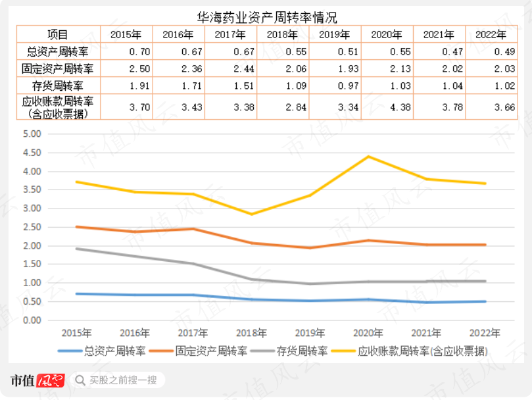Click the 项目 table header cell
This screenshot has height=400, width=532.
pos(59,34)
